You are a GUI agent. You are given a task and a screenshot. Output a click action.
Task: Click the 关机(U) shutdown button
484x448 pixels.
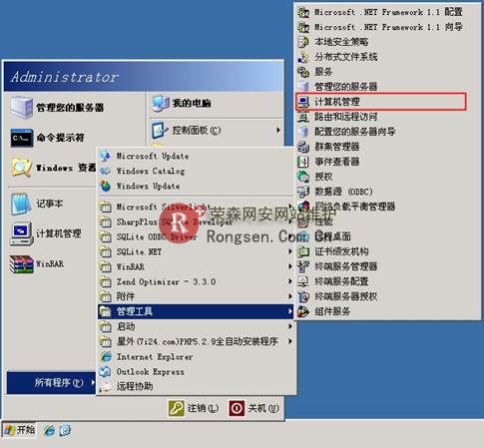coord(253,408)
